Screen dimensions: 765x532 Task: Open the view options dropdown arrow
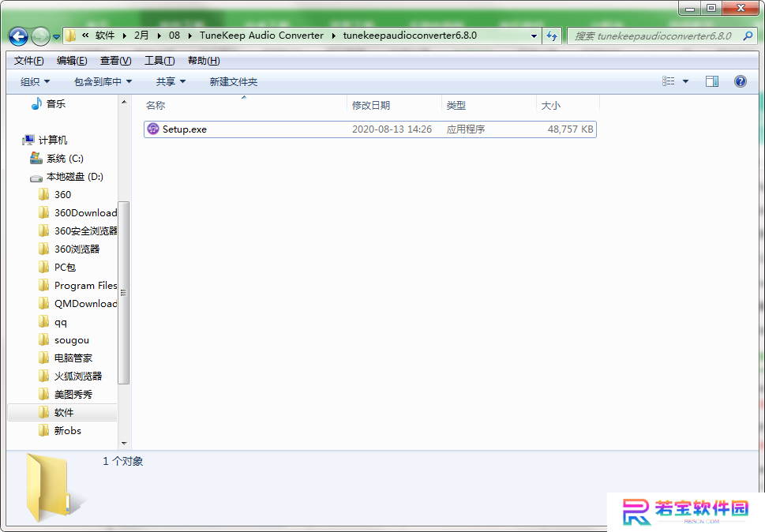pos(685,81)
